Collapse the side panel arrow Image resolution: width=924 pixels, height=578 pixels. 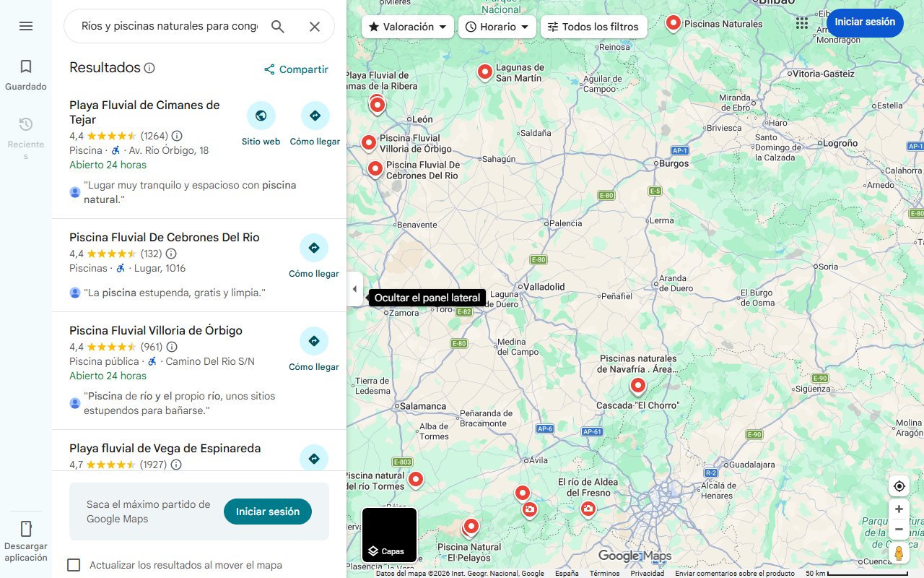point(354,289)
